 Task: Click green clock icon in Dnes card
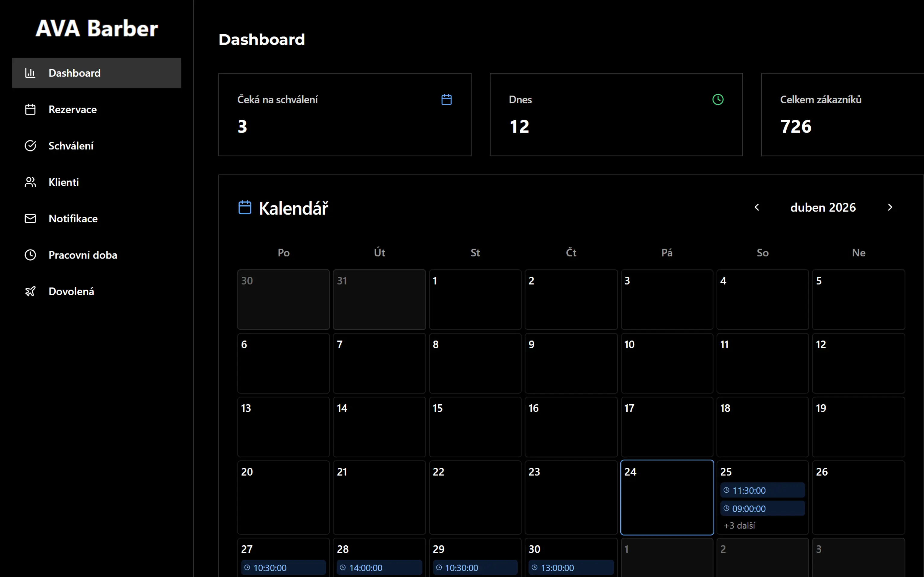(718, 100)
